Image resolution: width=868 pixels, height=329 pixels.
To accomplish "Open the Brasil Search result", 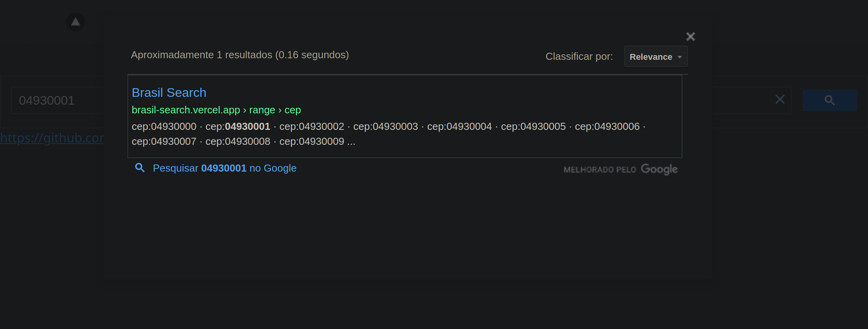I will (169, 92).
